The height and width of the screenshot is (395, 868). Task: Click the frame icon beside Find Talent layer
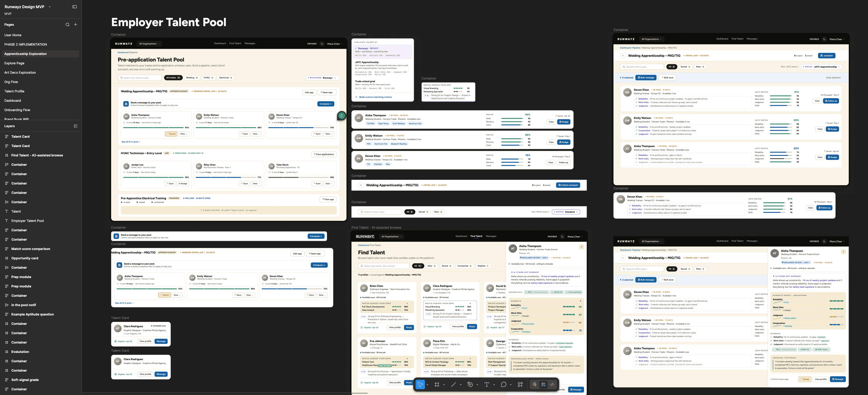tap(7, 155)
